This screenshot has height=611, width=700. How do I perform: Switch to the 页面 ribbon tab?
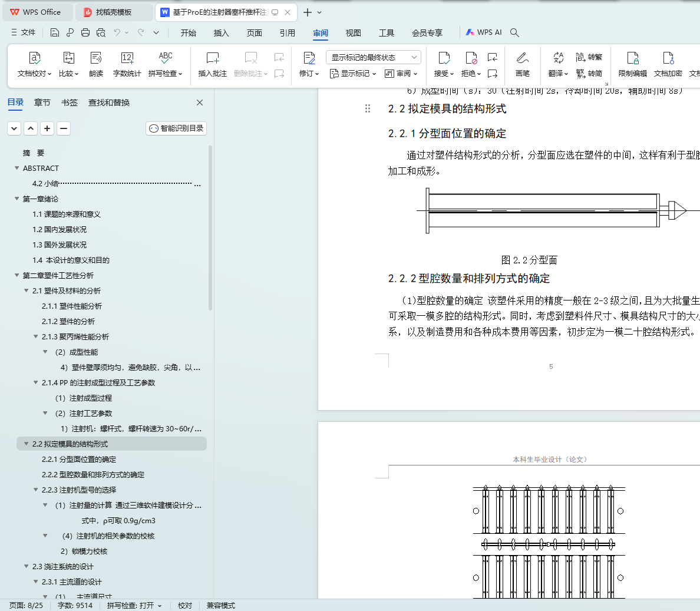coord(255,32)
